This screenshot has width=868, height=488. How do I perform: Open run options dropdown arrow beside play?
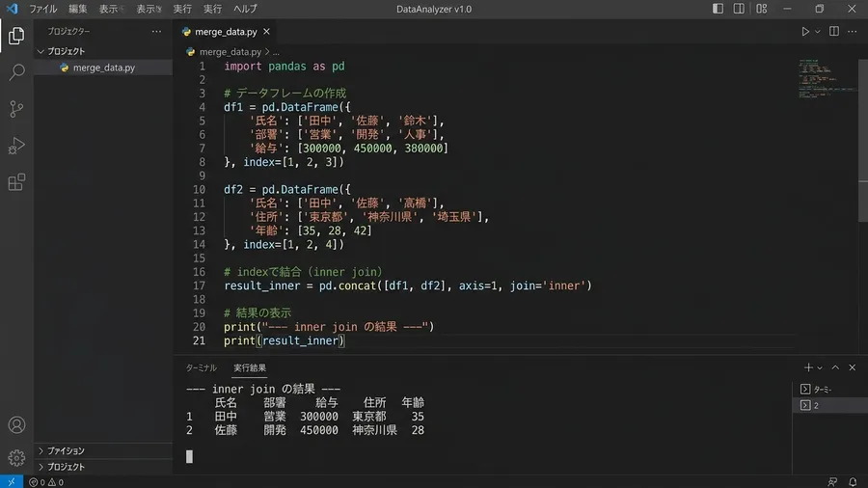(817, 32)
